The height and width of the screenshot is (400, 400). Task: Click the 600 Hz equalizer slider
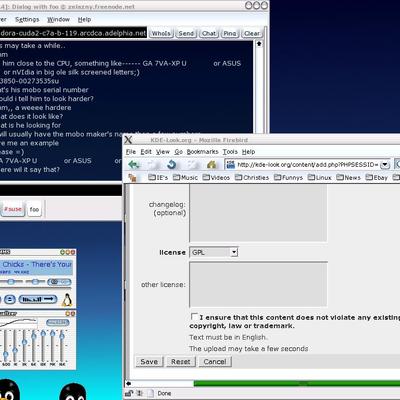point(6,345)
